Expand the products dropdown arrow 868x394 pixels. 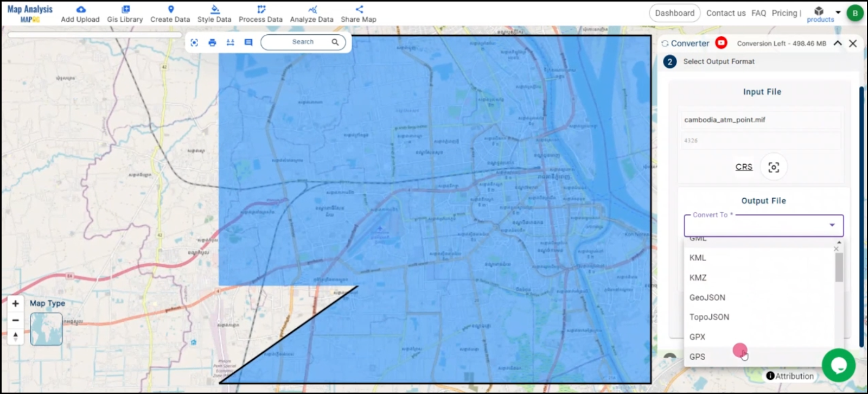(x=838, y=12)
